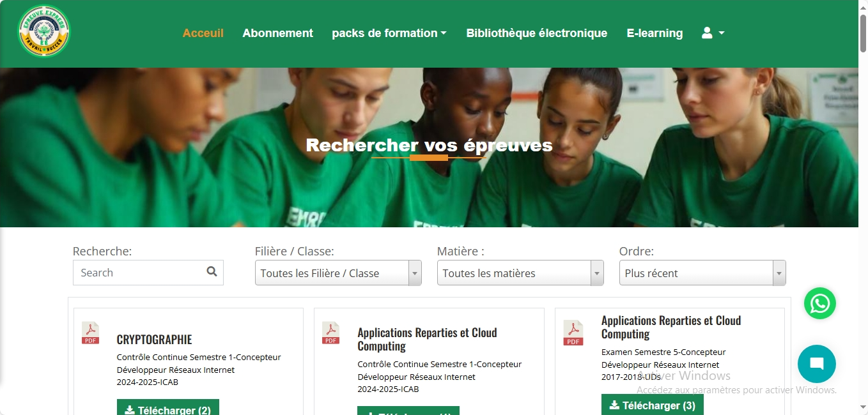Open the WhatsApp chat icon
868x415 pixels.
click(x=820, y=303)
